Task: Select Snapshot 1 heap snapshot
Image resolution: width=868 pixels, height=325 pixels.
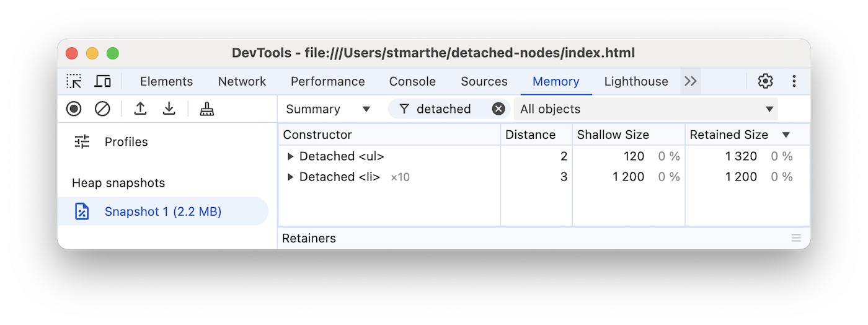Action: coord(162,211)
